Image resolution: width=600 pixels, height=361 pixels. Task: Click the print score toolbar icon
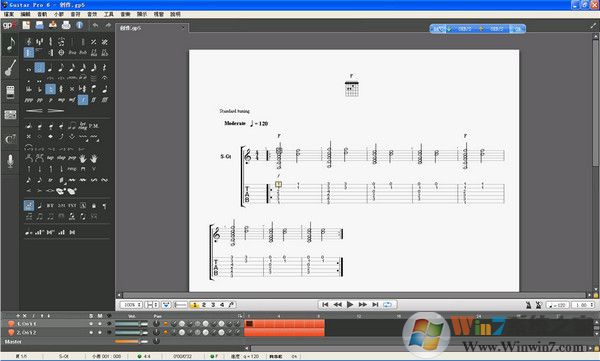[x=66, y=25]
